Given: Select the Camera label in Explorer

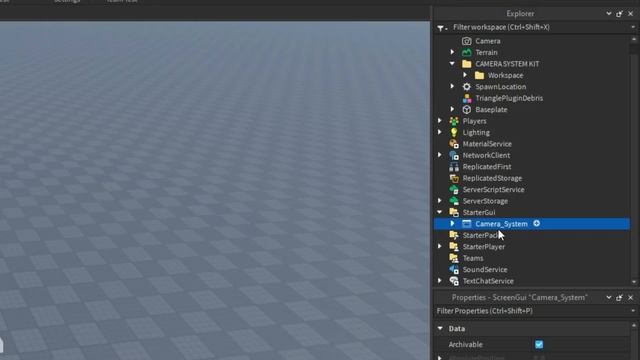Looking at the screenshot, I should [488, 41].
